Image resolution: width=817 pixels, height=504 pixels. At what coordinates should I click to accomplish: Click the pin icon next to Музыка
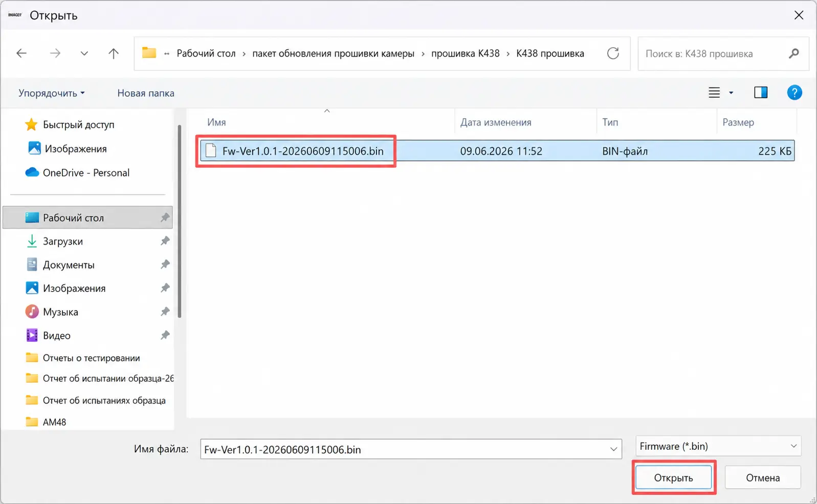tap(165, 312)
